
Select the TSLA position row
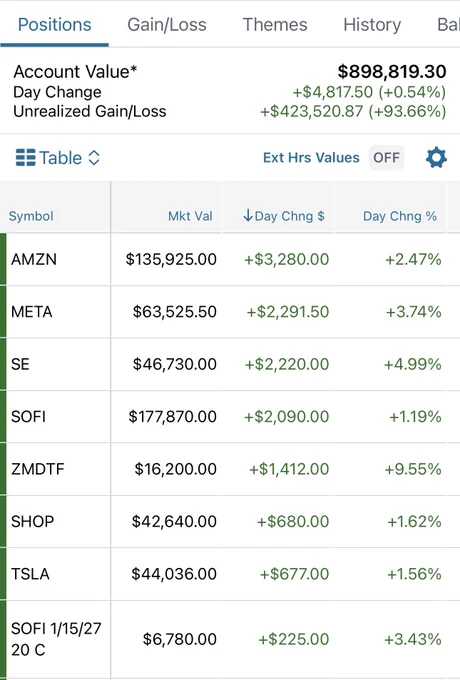click(x=230, y=574)
